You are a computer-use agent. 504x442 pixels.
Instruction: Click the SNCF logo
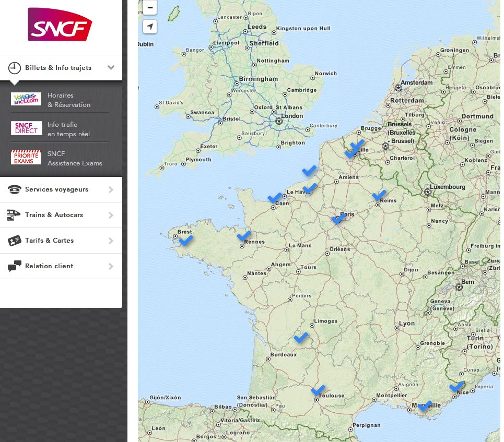60,25
